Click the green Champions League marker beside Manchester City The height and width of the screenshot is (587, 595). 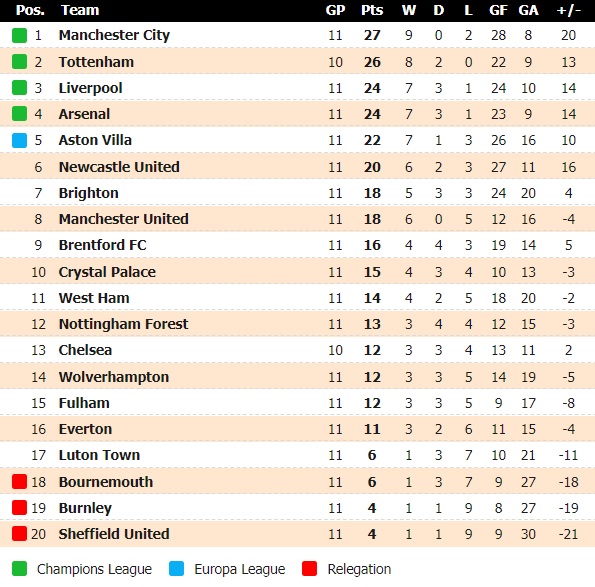(x=19, y=35)
